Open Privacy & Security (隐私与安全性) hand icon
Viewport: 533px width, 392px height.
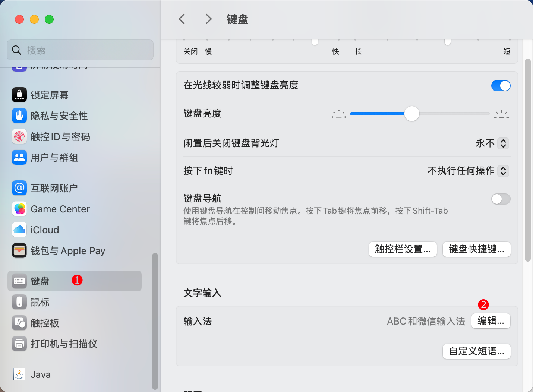[x=19, y=116]
